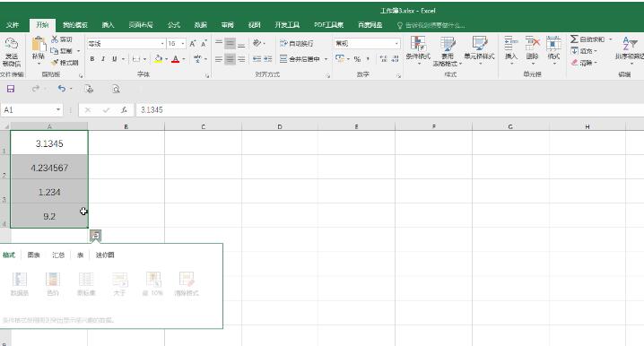Click the Percent Style icon

[357, 59]
